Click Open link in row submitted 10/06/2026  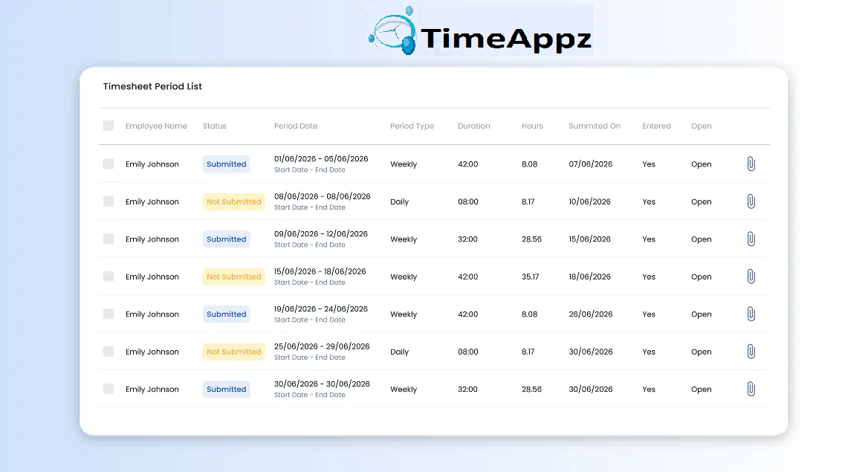click(x=702, y=201)
